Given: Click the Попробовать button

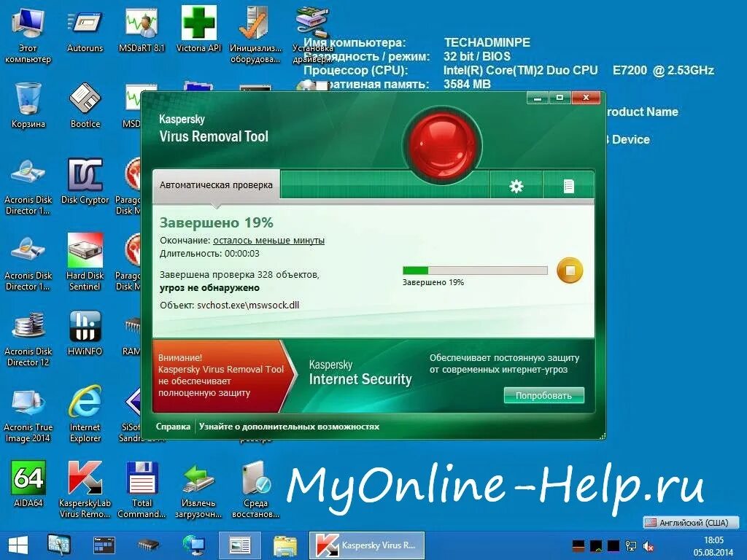Looking at the screenshot, I should [x=543, y=395].
